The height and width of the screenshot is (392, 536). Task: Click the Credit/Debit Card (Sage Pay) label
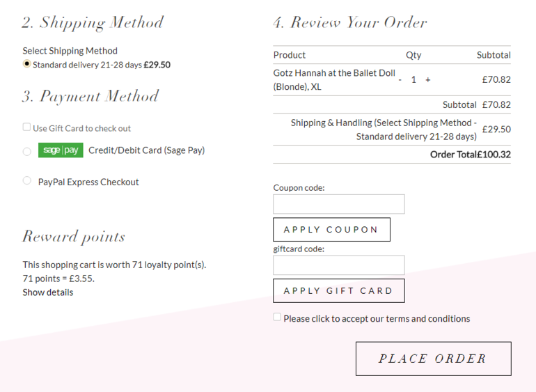(x=146, y=150)
